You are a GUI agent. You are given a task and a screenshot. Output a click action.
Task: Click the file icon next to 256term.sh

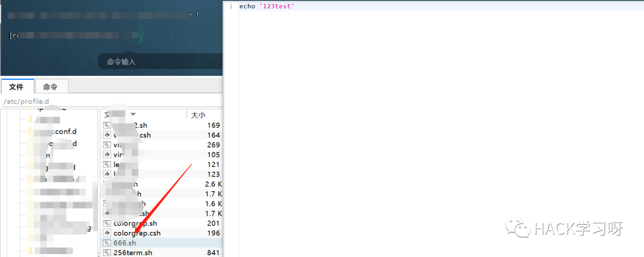[107, 253]
